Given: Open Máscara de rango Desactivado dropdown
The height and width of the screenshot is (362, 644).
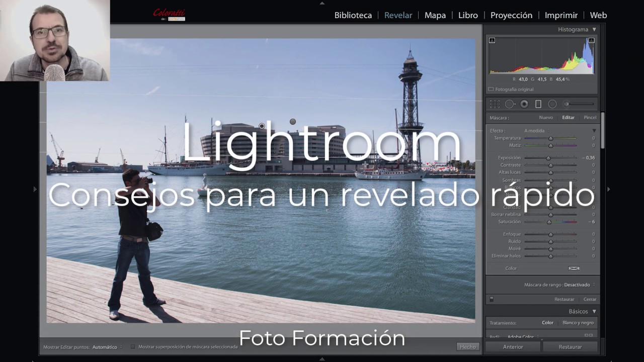Looking at the screenshot, I should point(580,285).
